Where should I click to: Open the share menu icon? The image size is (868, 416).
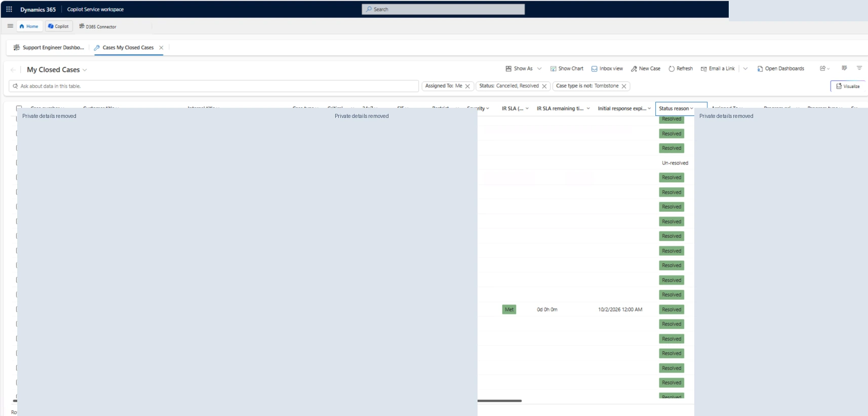coord(824,69)
